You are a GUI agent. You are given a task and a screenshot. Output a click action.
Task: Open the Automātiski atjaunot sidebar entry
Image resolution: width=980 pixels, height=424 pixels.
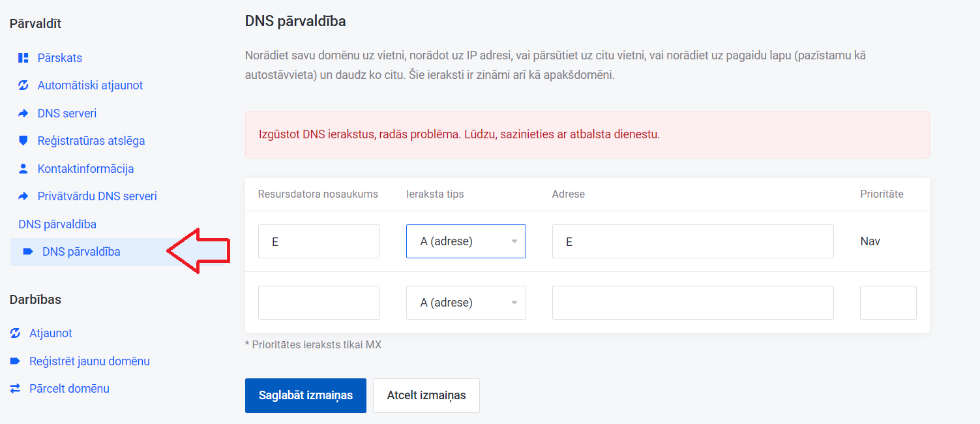(90, 85)
